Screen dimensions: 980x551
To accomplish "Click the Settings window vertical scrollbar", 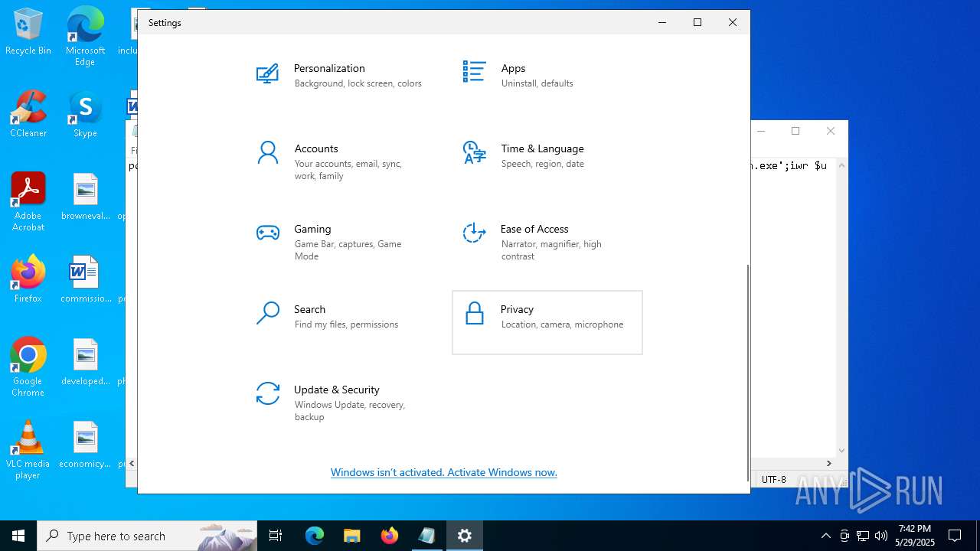I will 747,373.
